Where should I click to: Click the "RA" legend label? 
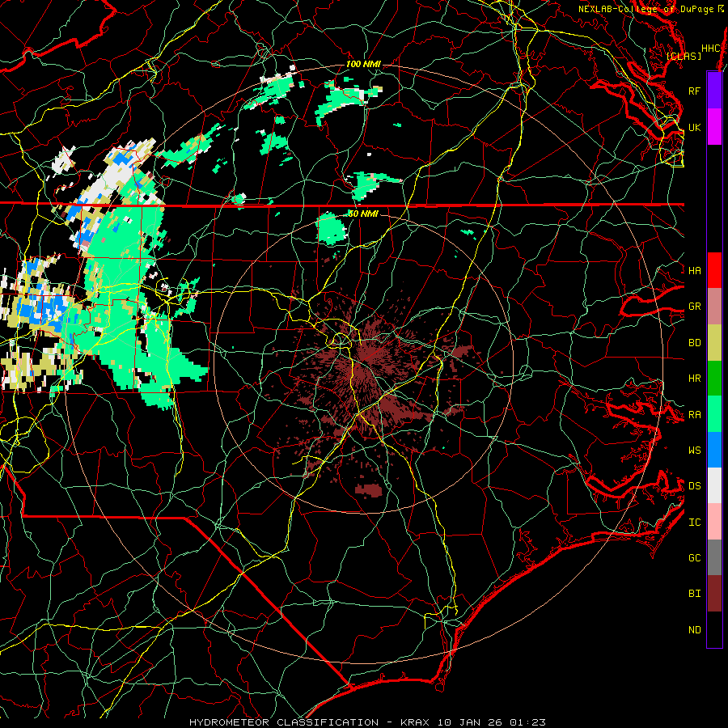point(695,415)
